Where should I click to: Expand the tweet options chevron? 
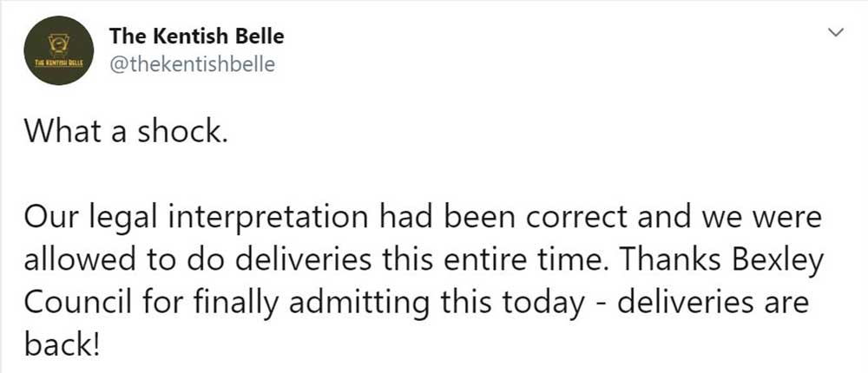837,33
